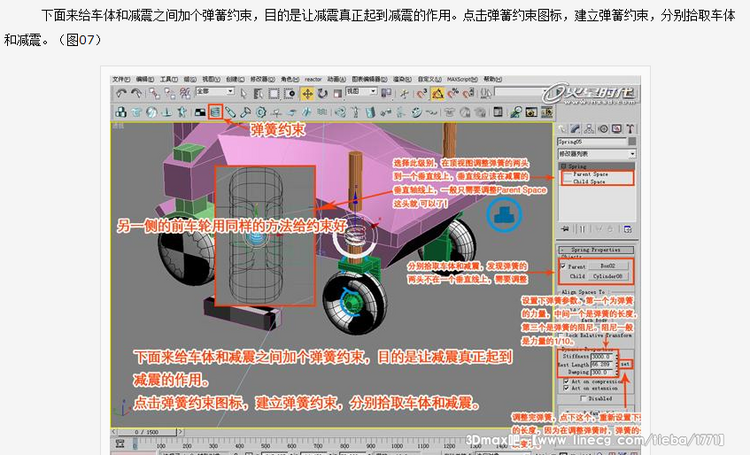Open the 编辑(E) menu
750x455 pixels.
[145, 79]
